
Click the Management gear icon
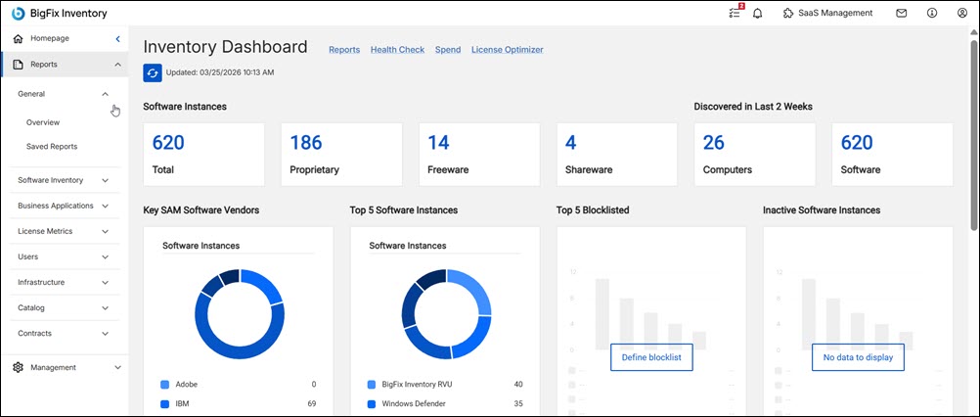(x=19, y=368)
